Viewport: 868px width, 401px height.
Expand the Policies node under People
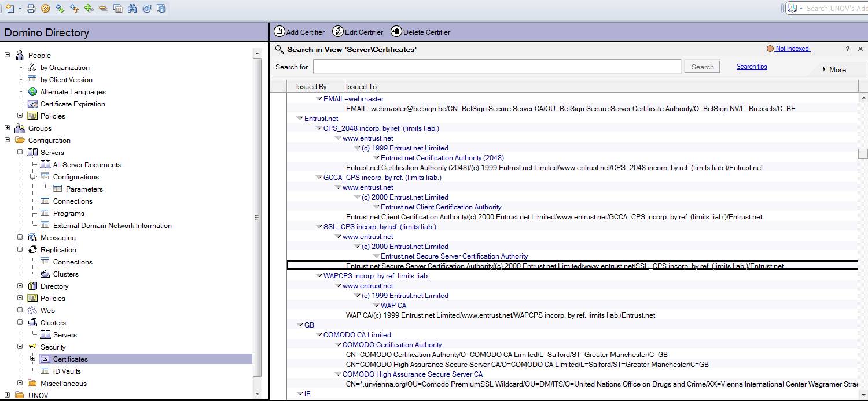click(20, 116)
